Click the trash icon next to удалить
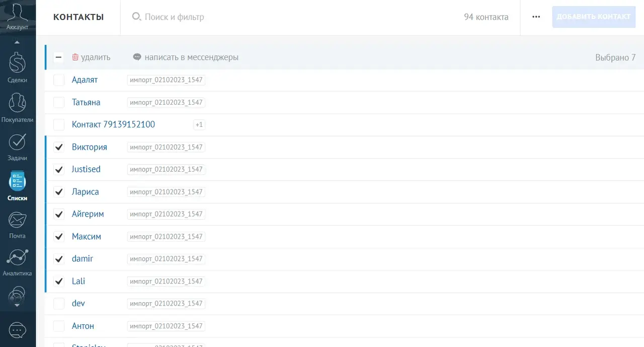This screenshot has width=644, height=347. point(75,57)
